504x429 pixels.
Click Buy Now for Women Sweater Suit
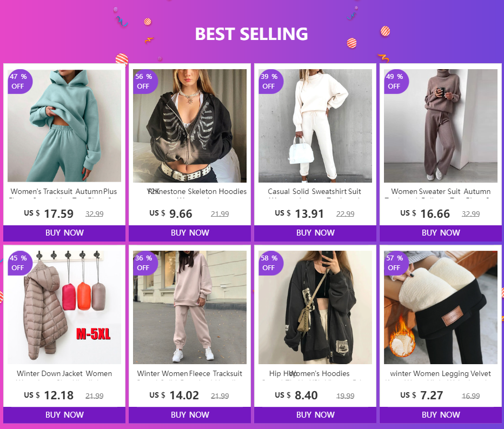point(441,233)
